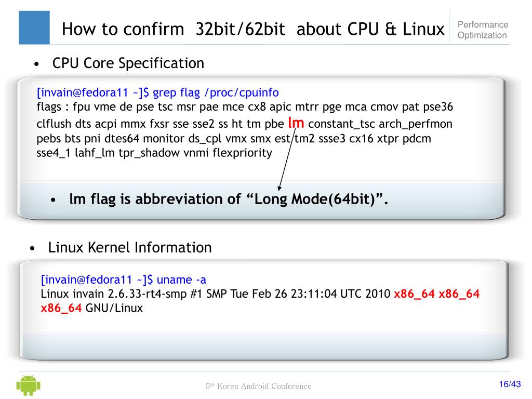This screenshot has width=532, height=399.
Task: Select the slide title 'How to confirm 32bit/62bit'
Action: tap(174, 29)
